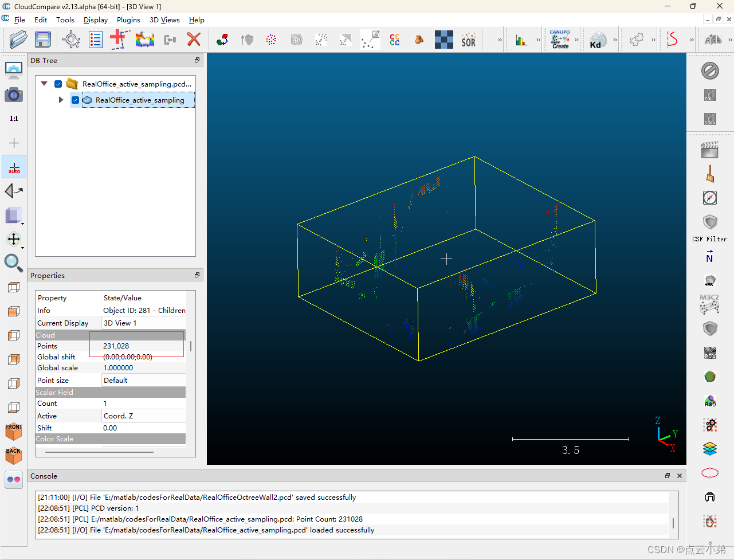Viewport: 734px width, 560px height.
Task: Click the Save floppy disk icon
Action: click(x=43, y=40)
